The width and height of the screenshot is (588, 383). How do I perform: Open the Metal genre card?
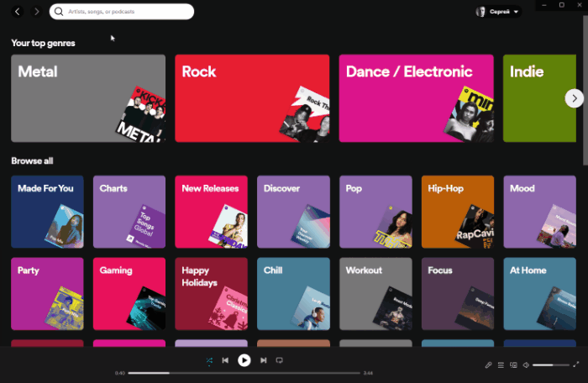(88, 98)
